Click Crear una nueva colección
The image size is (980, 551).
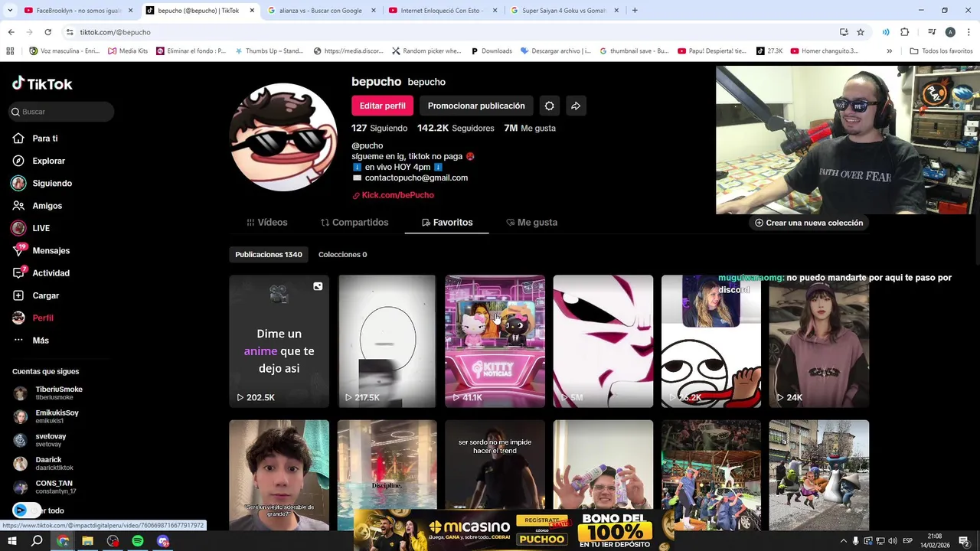[x=808, y=223]
